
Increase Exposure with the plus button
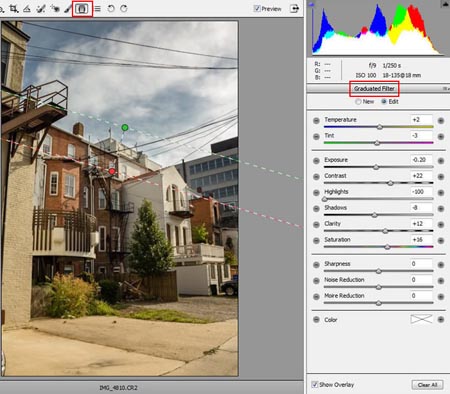[441, 161]
